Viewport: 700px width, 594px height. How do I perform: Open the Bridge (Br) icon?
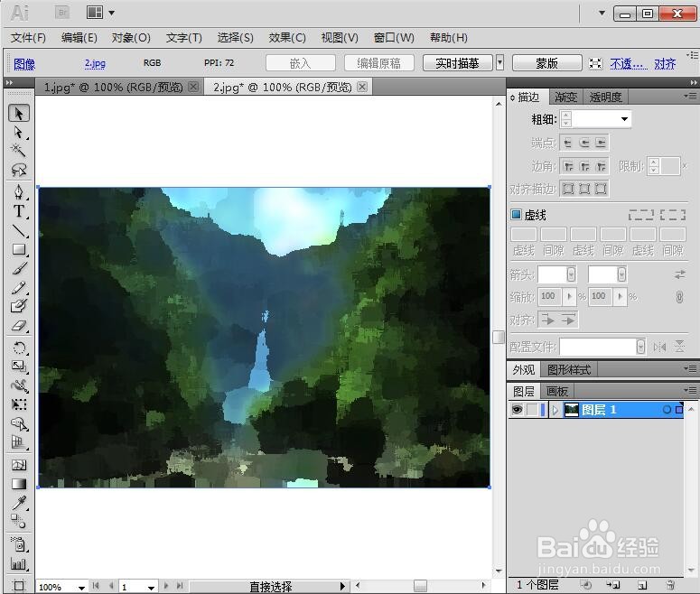click(x=62, y=13)
